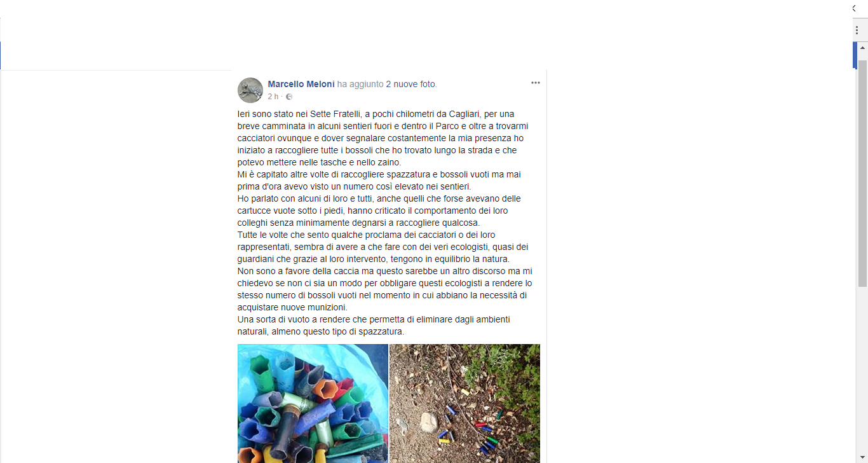Open Marcello Meloni's profile via his name

pyautogui.click(x=301, y=84)
